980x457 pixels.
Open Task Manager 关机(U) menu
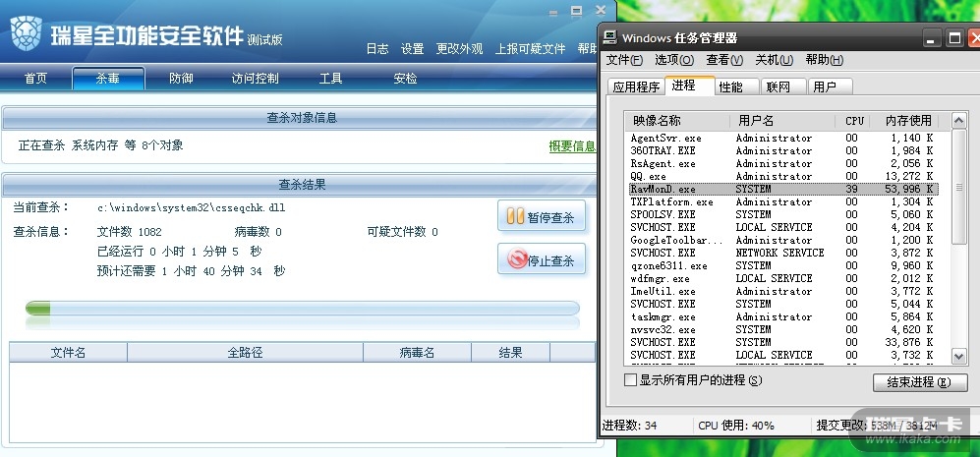pyautogui.click(x=774, y=60)
